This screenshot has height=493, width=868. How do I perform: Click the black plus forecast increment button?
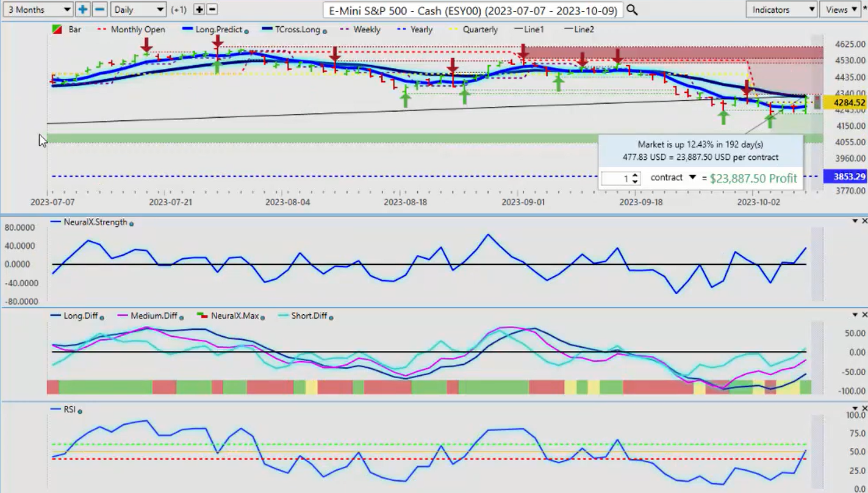pyautogui.click(x=199, y=10)
